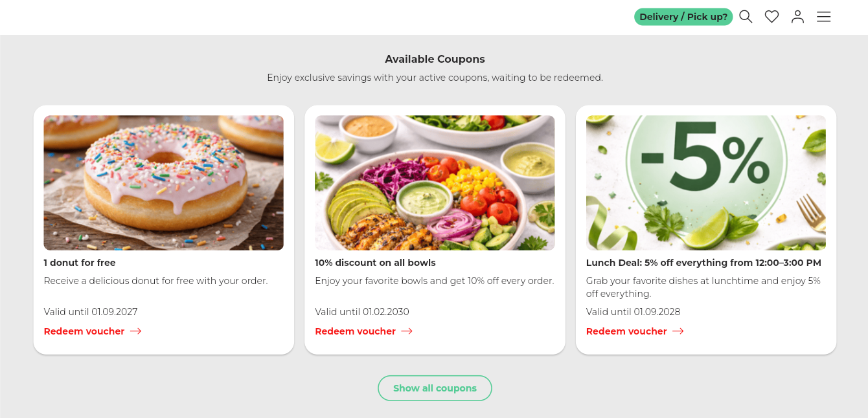
Task: Click the arrow beside the bowls voucher
Action: [x=407, y=331]
